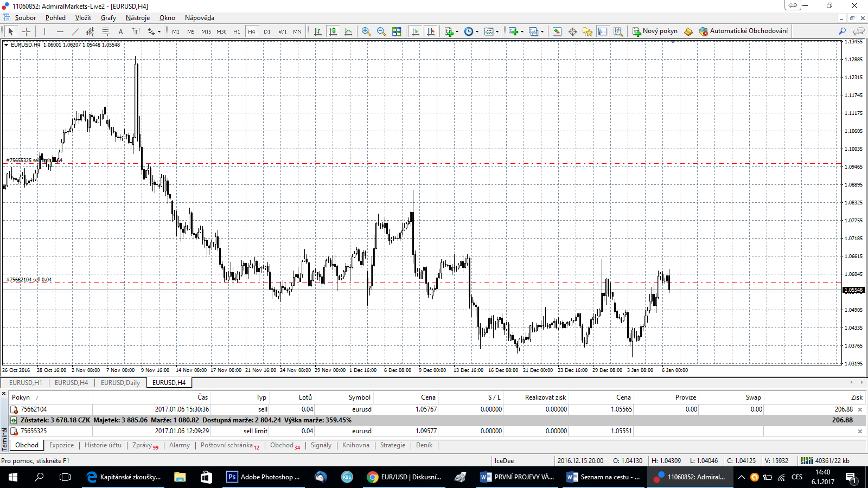Pick the trendline drawing tool
This screenshot has height=488, width=868.
[x=75, y=31]
